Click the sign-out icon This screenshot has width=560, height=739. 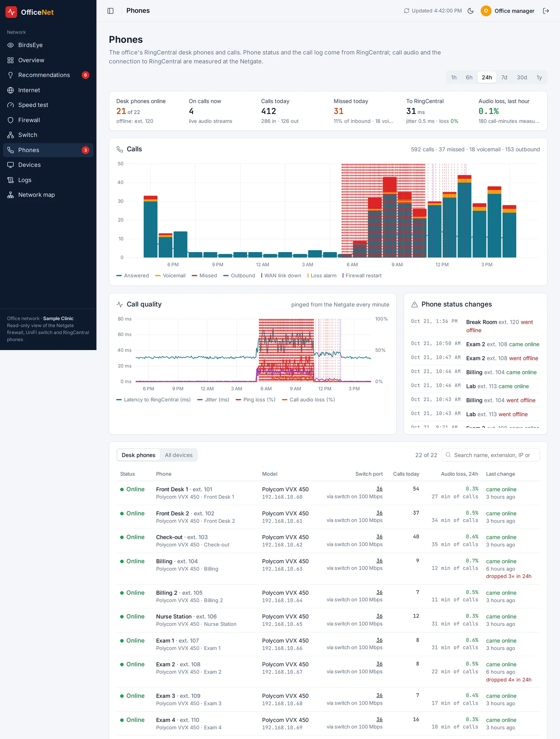[x=546, y=11]
